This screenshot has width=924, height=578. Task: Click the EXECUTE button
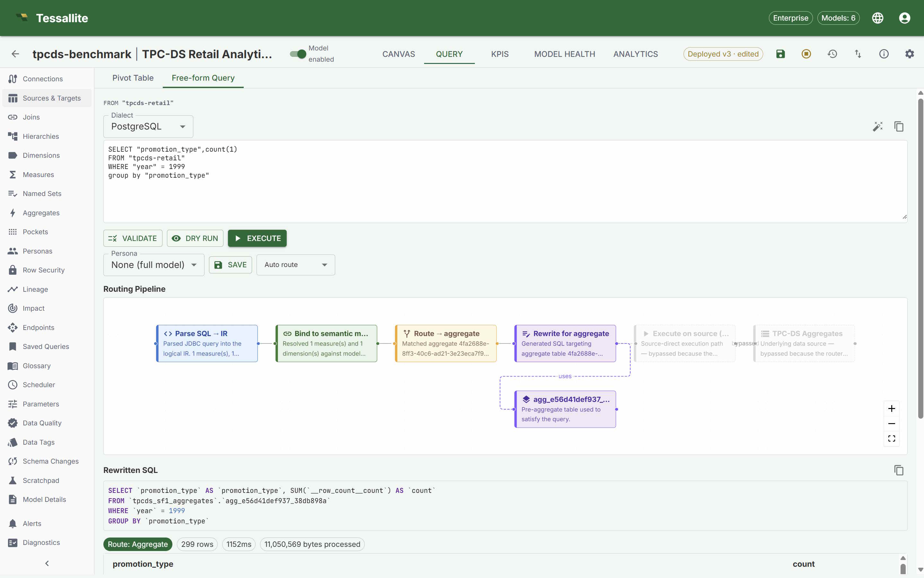(257, 238)
